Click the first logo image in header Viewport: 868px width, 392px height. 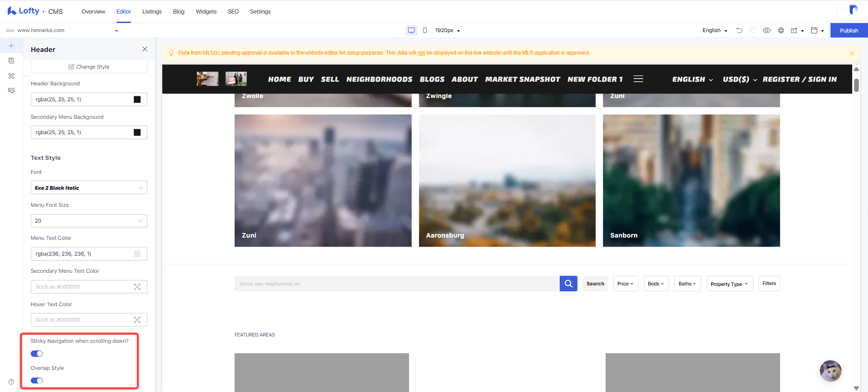[208, 79]
